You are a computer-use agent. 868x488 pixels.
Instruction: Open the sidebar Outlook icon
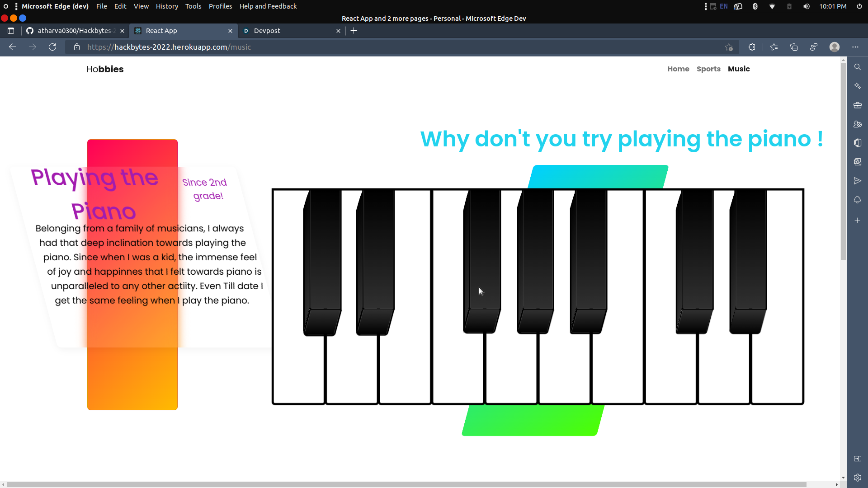coord(857,162)
